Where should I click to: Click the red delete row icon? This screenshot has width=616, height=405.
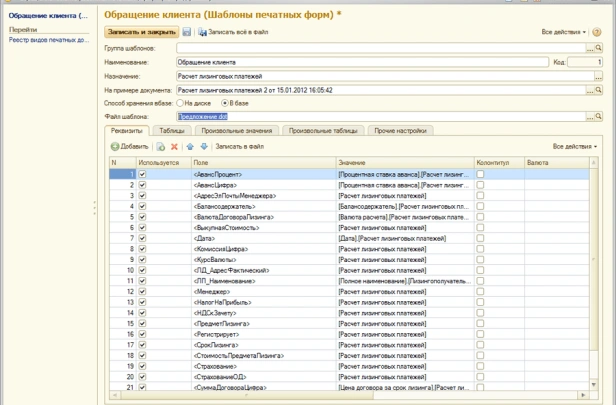tap(174, 146)
